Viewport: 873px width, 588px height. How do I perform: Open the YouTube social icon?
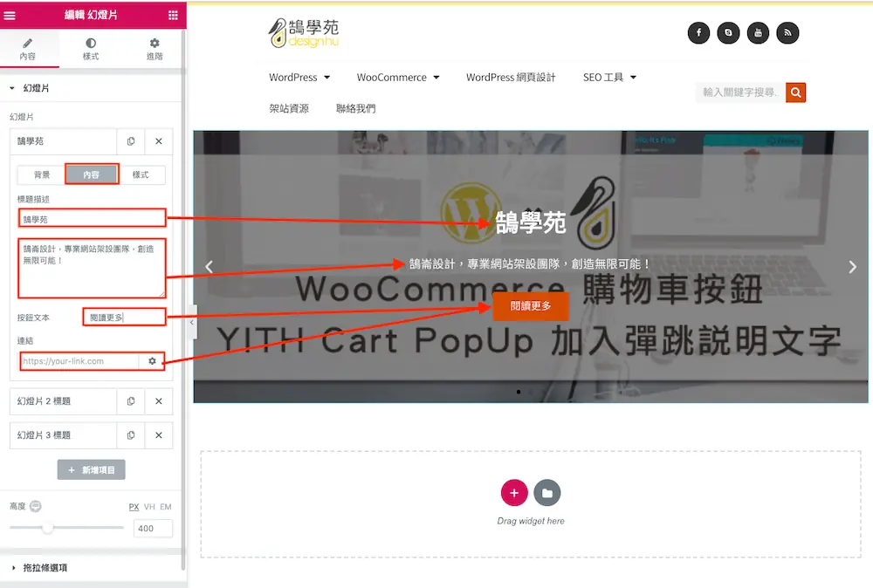click(x=758, y=33)
